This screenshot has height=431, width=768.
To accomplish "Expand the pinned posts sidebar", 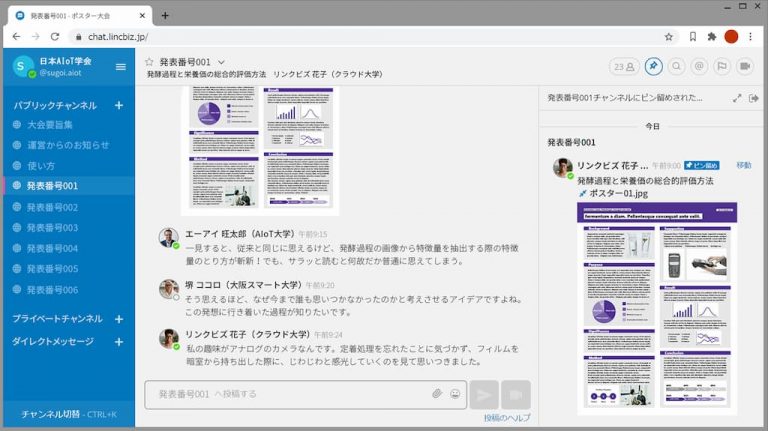I will pos(737,98).
